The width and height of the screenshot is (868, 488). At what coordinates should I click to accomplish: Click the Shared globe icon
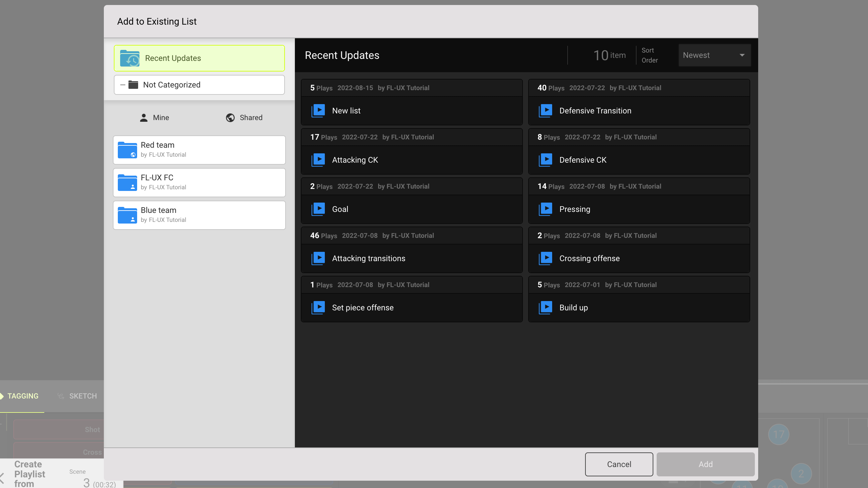click(x=230, y=117)
